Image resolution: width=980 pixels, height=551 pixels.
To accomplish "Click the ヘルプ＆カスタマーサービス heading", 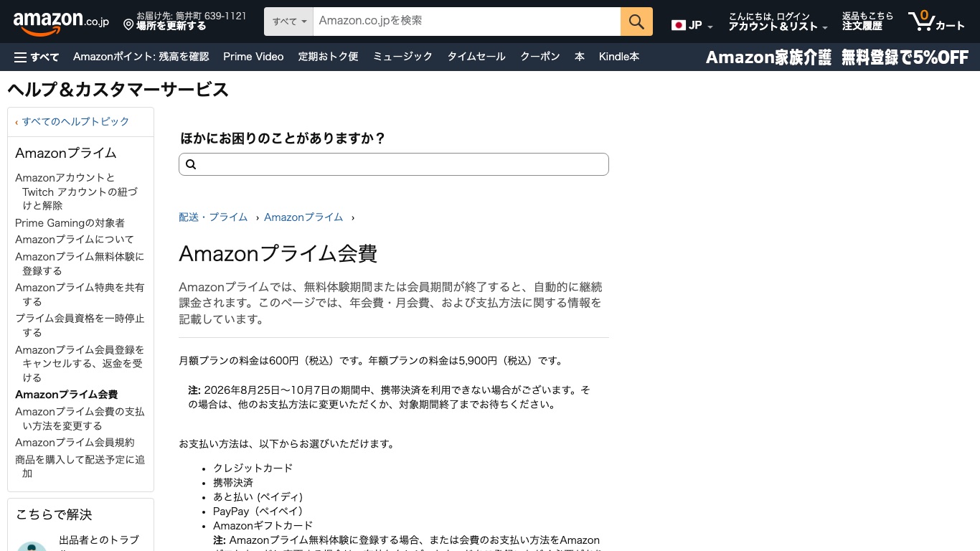I will tap(118, 90).
